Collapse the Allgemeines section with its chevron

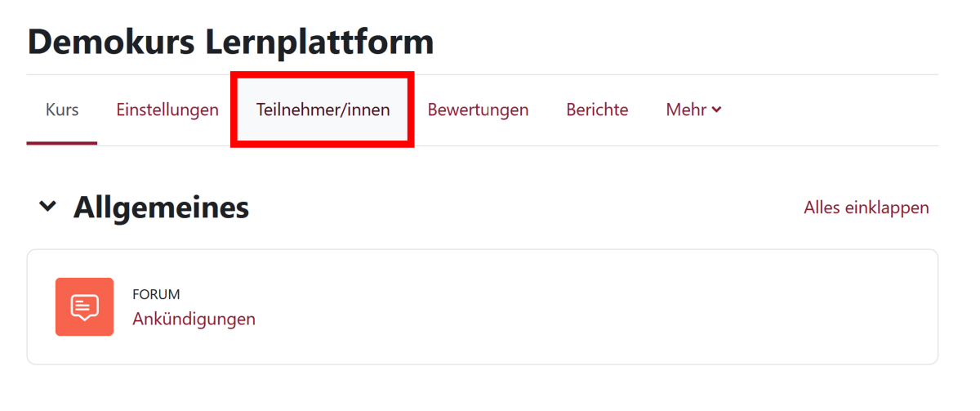click(x=48, y=208)
